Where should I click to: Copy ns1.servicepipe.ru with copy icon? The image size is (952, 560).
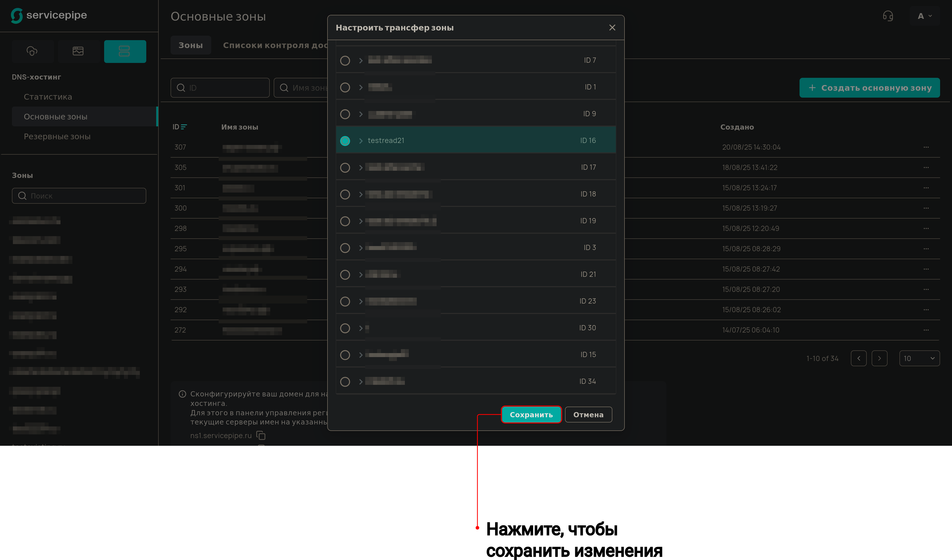click(261, 435)
